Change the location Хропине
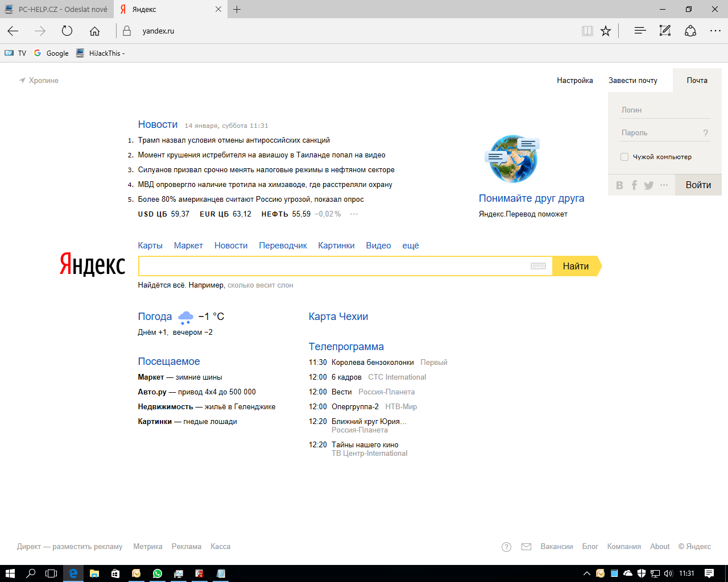 [x=39, y=81]
